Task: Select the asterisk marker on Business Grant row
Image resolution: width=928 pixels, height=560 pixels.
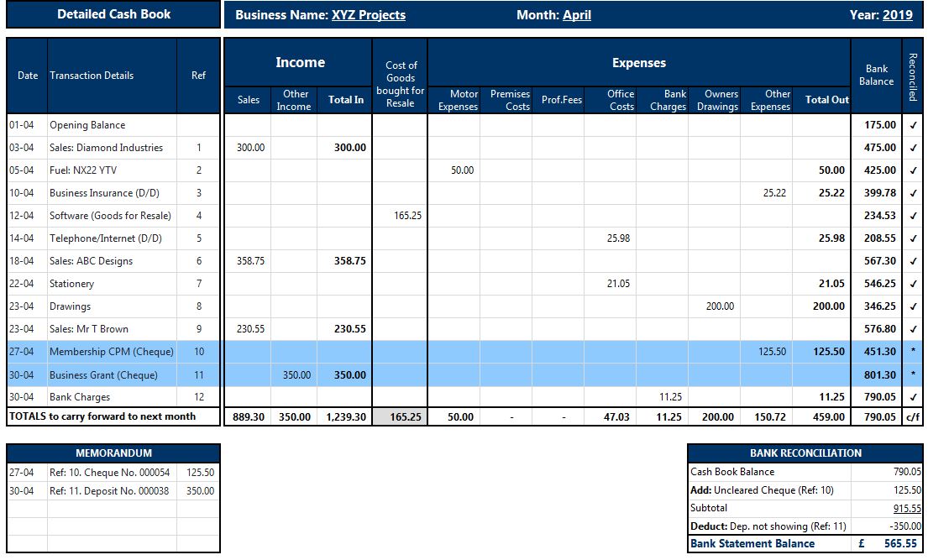Action: click(913, 375)
